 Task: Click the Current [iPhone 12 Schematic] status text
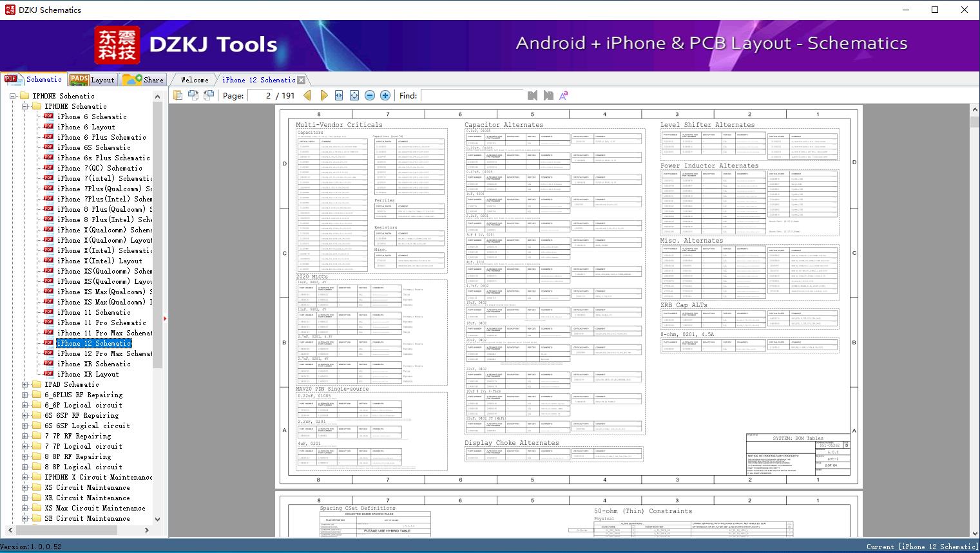click(x=922, y=547)
